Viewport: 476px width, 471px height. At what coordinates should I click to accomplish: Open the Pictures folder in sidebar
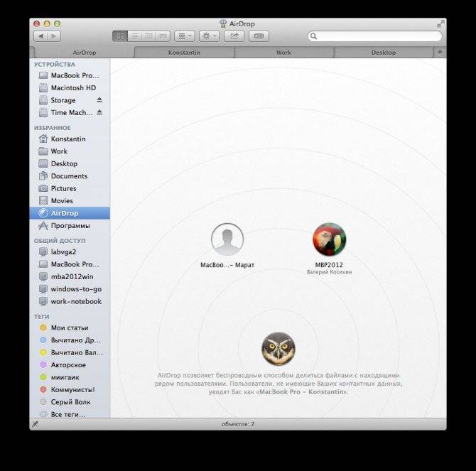point(63,188)
